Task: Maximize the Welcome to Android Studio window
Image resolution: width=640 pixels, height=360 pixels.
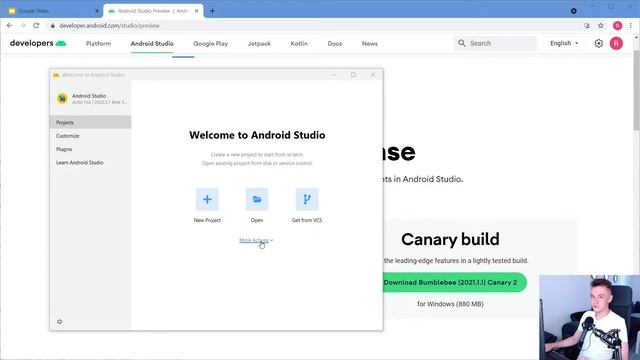Action: coord(353,75)
